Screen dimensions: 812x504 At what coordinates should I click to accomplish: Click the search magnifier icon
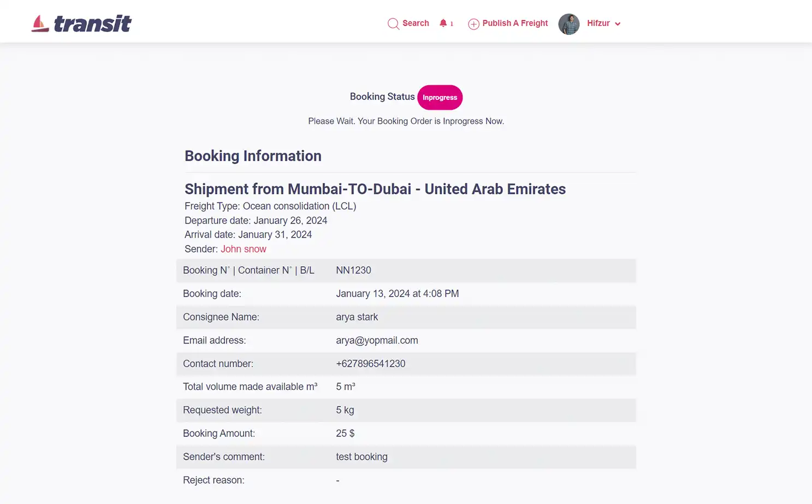(393, 23)
